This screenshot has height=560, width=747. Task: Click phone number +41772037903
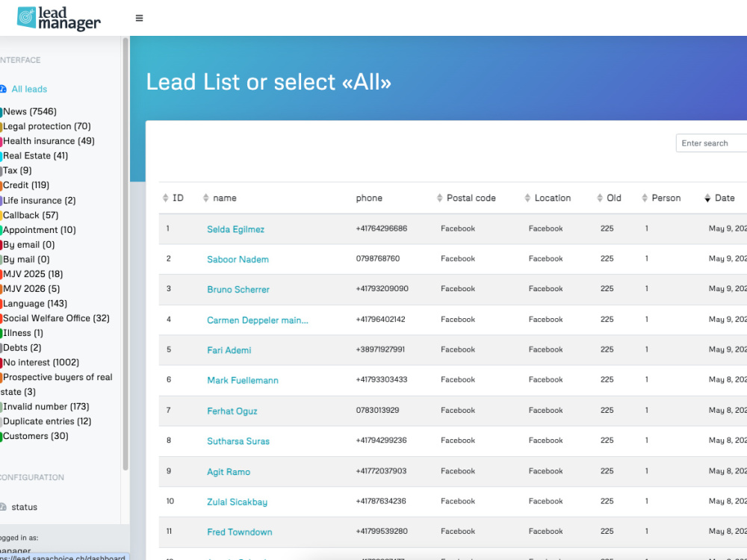tap(381, 471)
